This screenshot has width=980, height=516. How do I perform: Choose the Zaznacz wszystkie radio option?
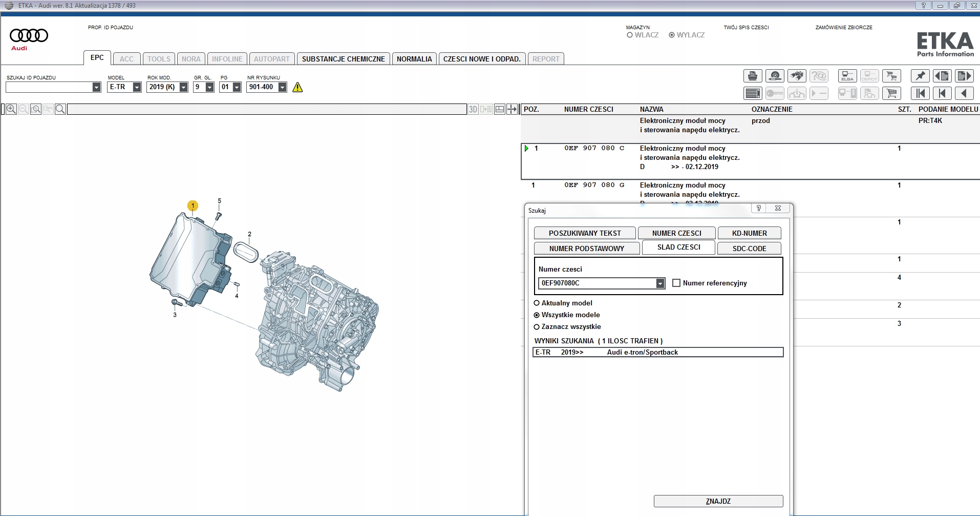[x=537, y=327]
